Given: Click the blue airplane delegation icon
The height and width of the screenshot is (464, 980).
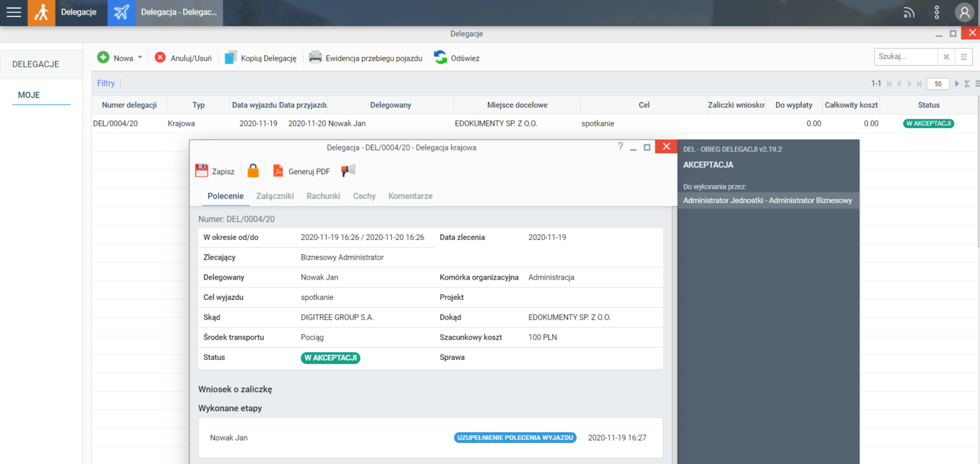Looking at the screenshot, I should coord(121,13).
